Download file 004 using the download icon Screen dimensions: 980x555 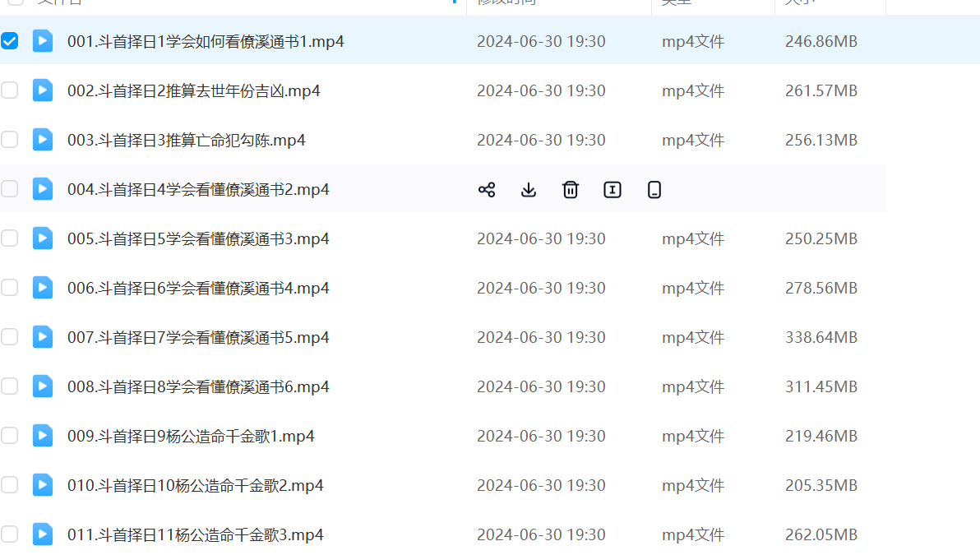point(529,190)
